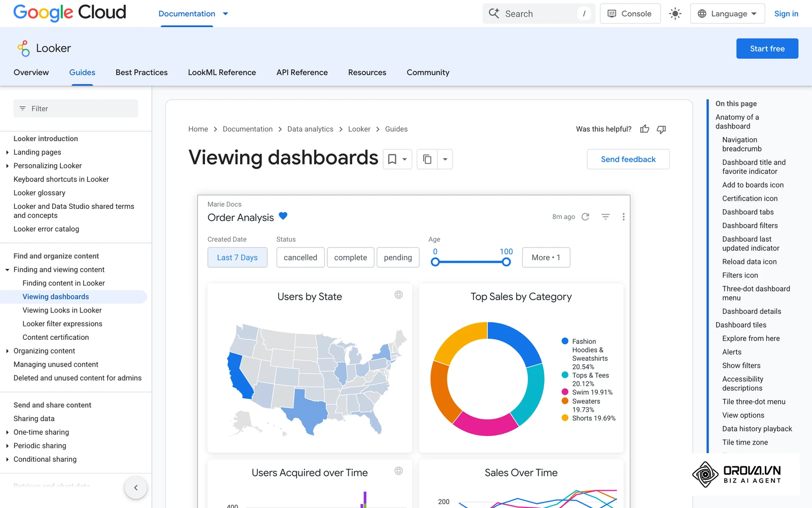
Task: Jump to Dashboard tabs section
Action: 748,212
